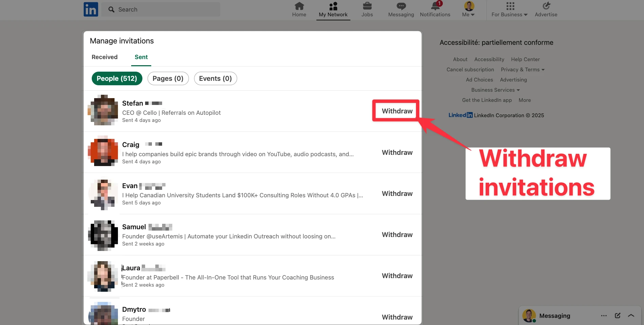Open Evan's profile photo

pos(103,195)
